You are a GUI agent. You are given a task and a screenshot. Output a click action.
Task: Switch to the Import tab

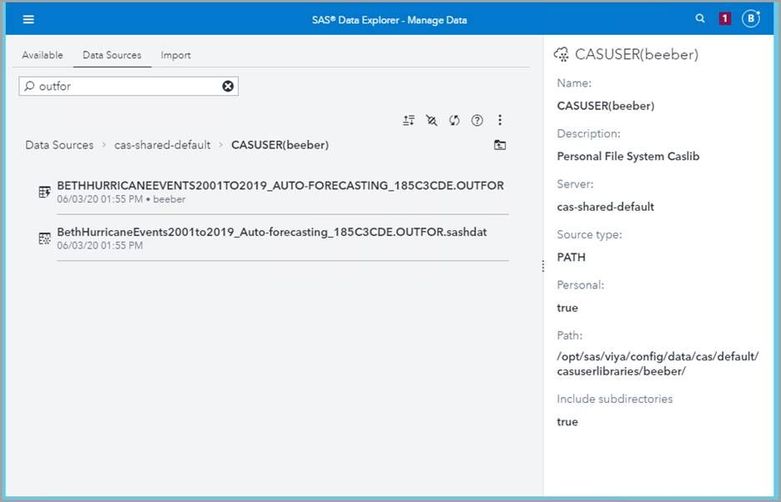[x=176, y=55]
